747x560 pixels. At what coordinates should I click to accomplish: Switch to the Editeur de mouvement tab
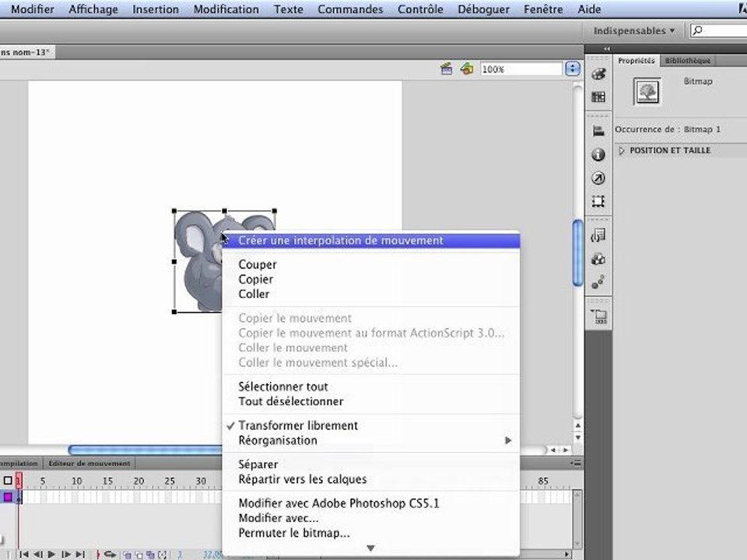[89, 463]
